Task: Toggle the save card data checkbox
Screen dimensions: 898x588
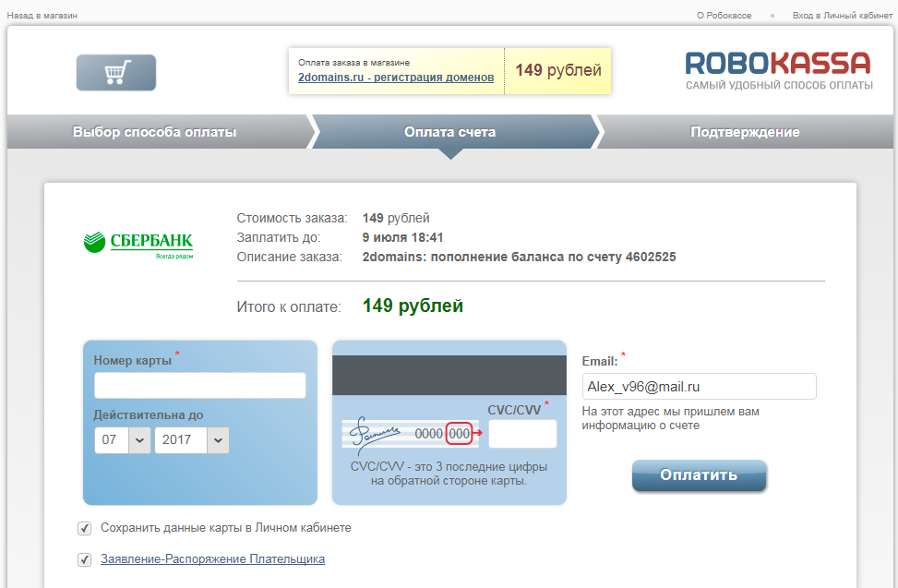Action: click(85, 528)
